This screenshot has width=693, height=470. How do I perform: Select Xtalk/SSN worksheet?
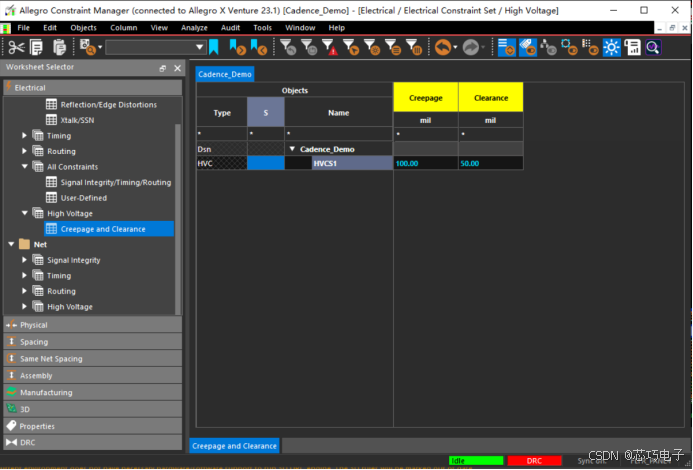pos(77,120)
